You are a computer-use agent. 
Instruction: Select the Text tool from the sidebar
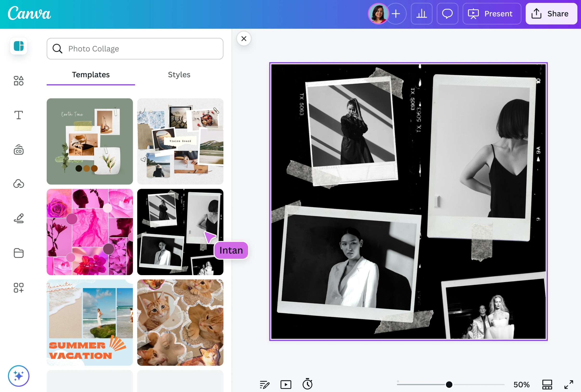coord(18,115)
